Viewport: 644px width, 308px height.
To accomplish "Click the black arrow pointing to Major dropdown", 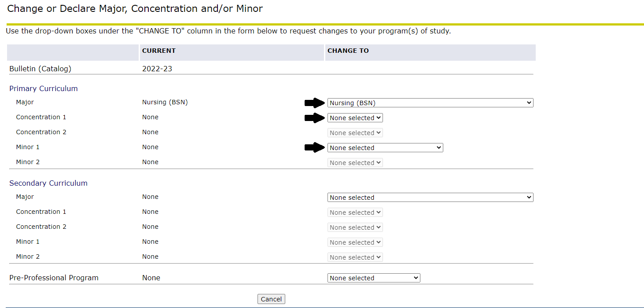I will pos(314,103).
